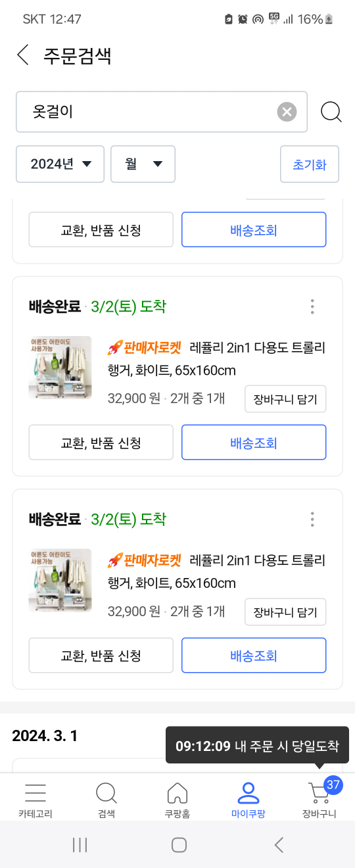Expand the 2024년 year dropdown

coord(60,164)
